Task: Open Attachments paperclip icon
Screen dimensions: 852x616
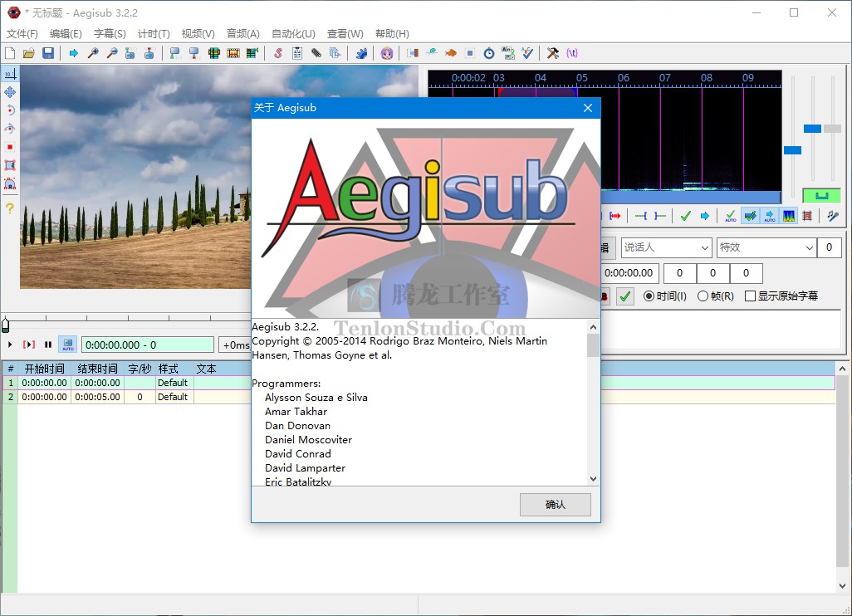Action: point(316,52)
